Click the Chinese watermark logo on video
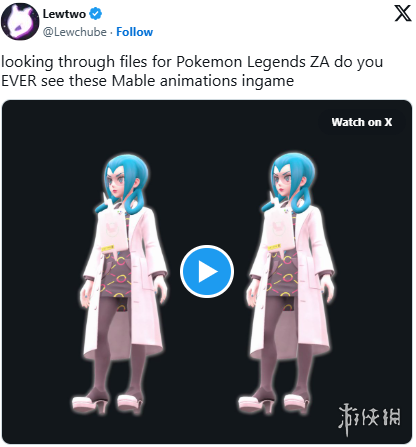Image resolution: width=416 pixels, height=447 pixels. 369,418
